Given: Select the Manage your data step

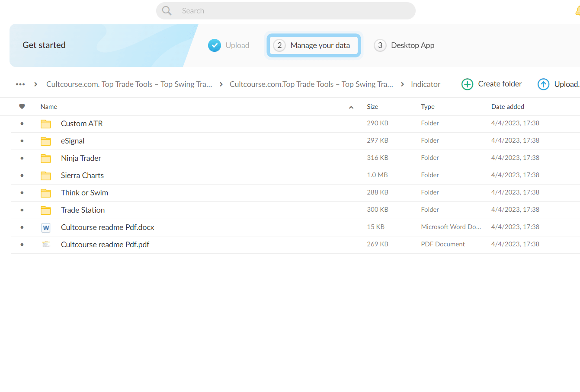Looking at the screenshot, I should pos(314,45).
